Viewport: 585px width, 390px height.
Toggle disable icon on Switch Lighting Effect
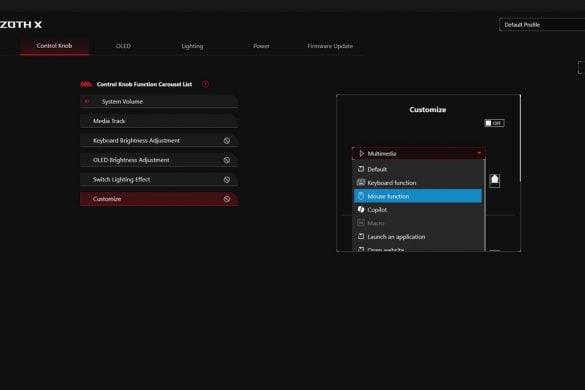click(227, 180)
